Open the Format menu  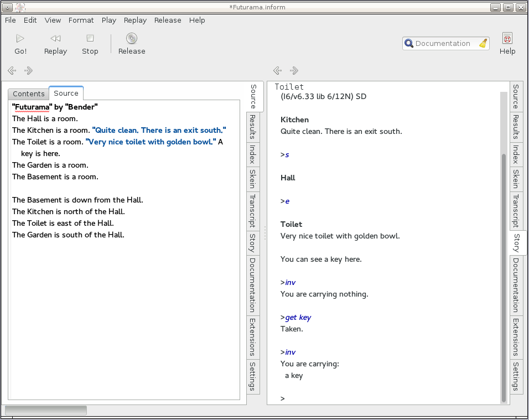[81, 20]
